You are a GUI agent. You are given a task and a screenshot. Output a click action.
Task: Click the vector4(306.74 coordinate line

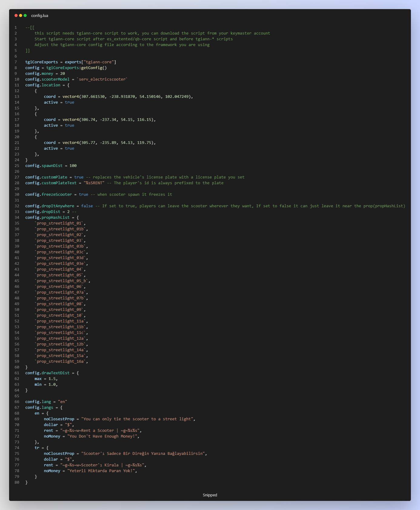[100, 120]
